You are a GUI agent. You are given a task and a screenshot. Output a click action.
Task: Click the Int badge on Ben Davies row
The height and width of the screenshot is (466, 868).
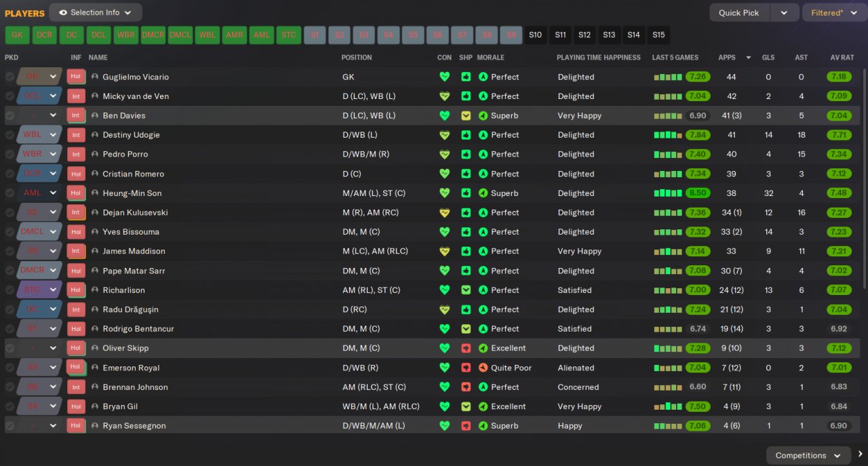click(x=76, y=115)
